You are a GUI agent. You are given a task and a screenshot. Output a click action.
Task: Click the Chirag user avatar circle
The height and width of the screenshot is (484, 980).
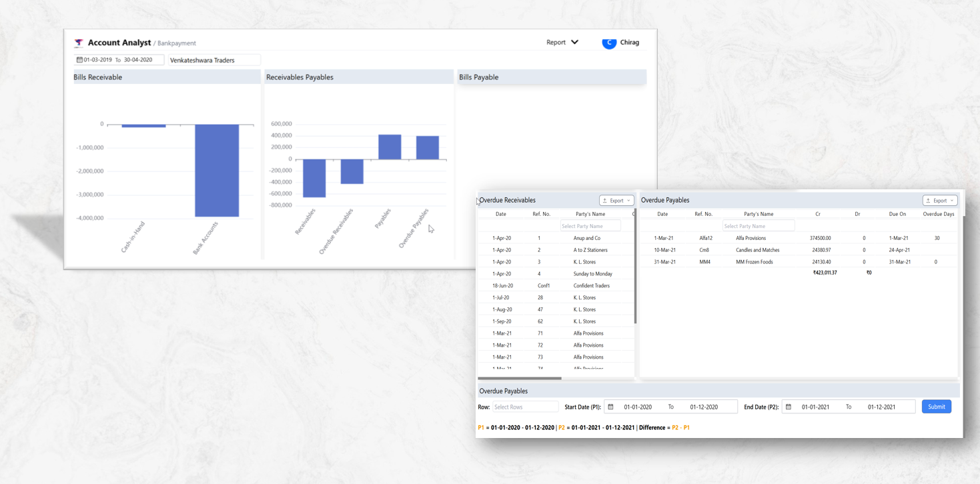pyautogui.click(x=609, y=43)
